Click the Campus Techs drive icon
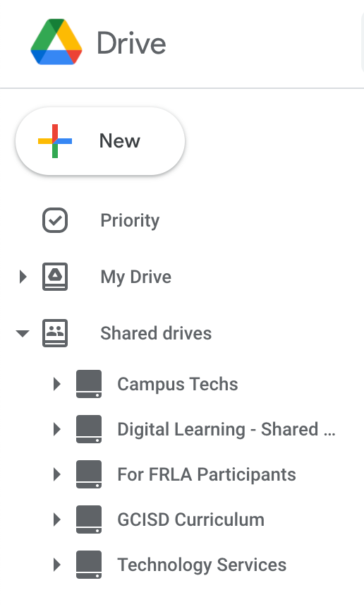Viewport: 364px width, 607px height. click(x=89, y=384)
